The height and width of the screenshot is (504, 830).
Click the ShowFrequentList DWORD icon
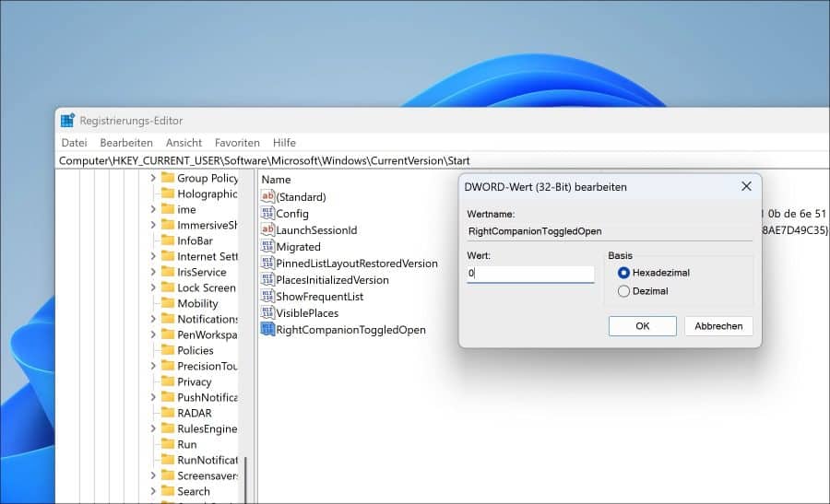click(268, 296)
